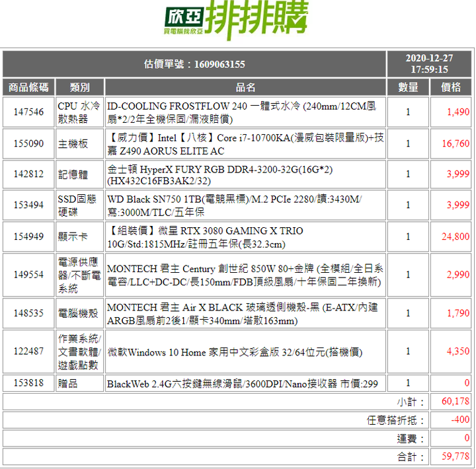Viewport: 476px width, 469px height.
Task: Select barcode cell 153494
Action: coord(28,205)
